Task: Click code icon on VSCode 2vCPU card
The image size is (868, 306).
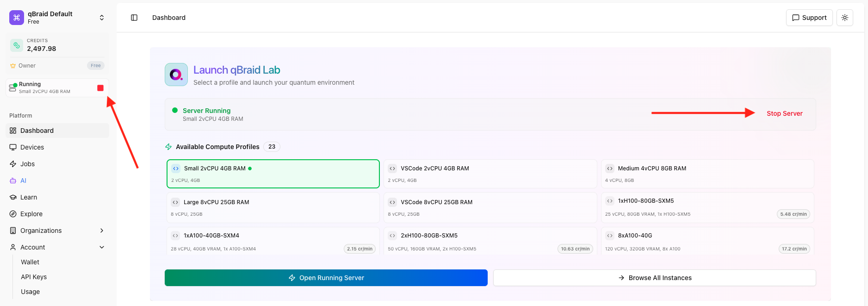Action: coord(392,169)
